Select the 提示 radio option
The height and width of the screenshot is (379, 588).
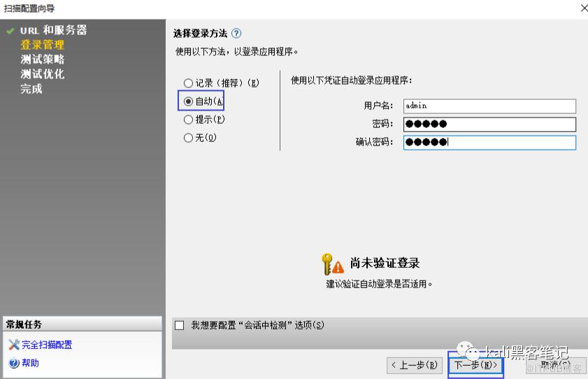(188, 120)
